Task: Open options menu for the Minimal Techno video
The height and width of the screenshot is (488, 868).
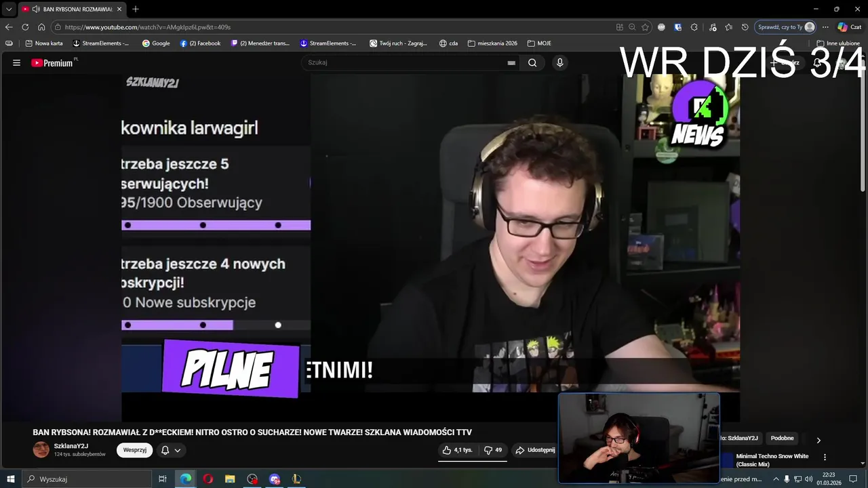Action: [825, 457]
